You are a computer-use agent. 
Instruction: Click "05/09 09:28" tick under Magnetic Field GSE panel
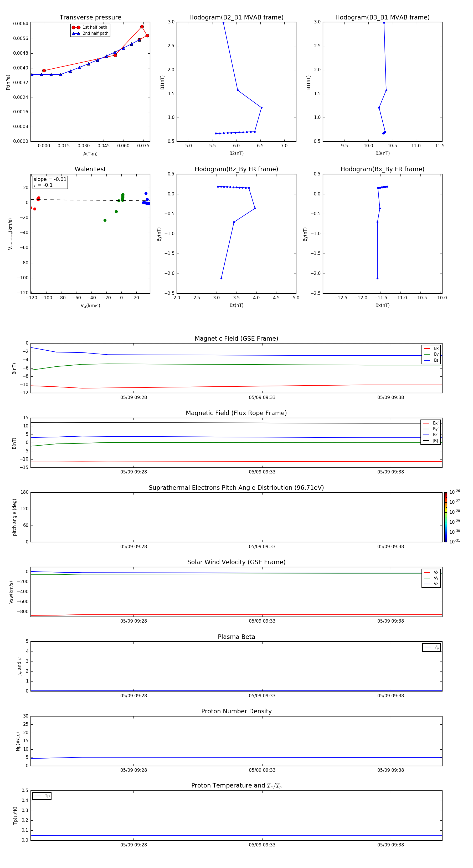[x=134, y=397]
